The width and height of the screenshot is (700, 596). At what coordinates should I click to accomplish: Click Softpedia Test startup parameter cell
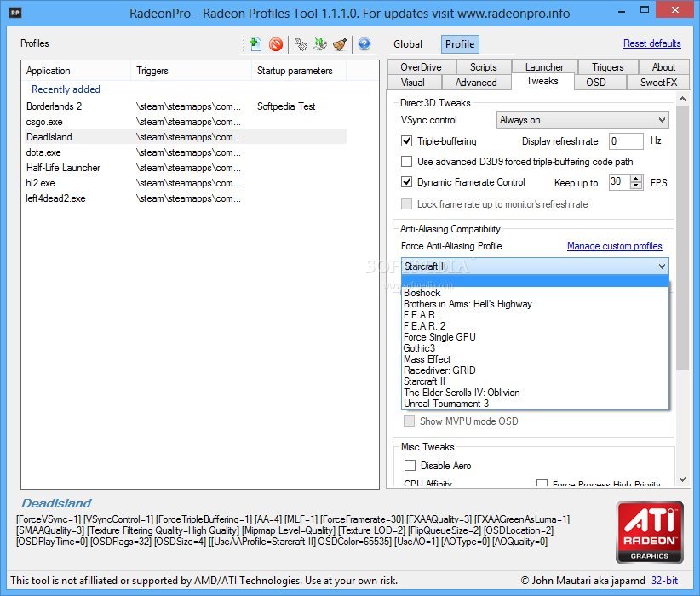click(x=286, y=106)
